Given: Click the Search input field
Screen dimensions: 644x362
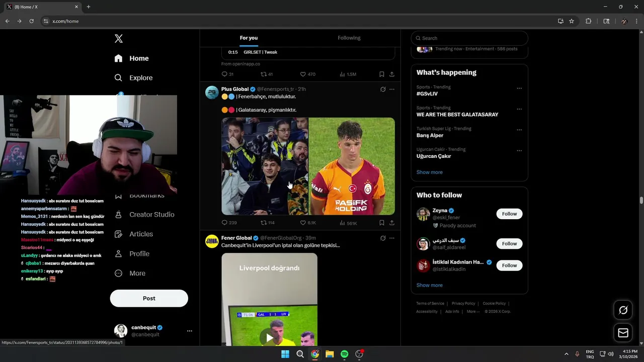Looking at the screenshot, I should [x=469, y=38].
